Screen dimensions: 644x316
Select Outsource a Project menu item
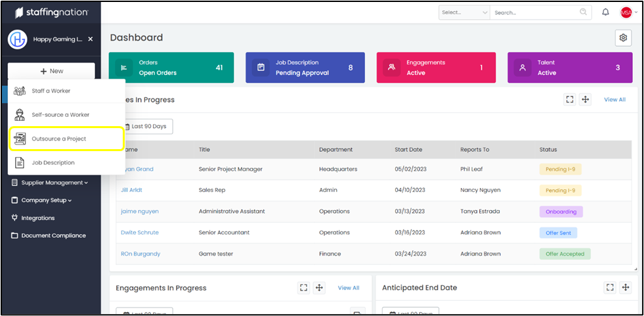pyautogui.click(x=66, y=139)
